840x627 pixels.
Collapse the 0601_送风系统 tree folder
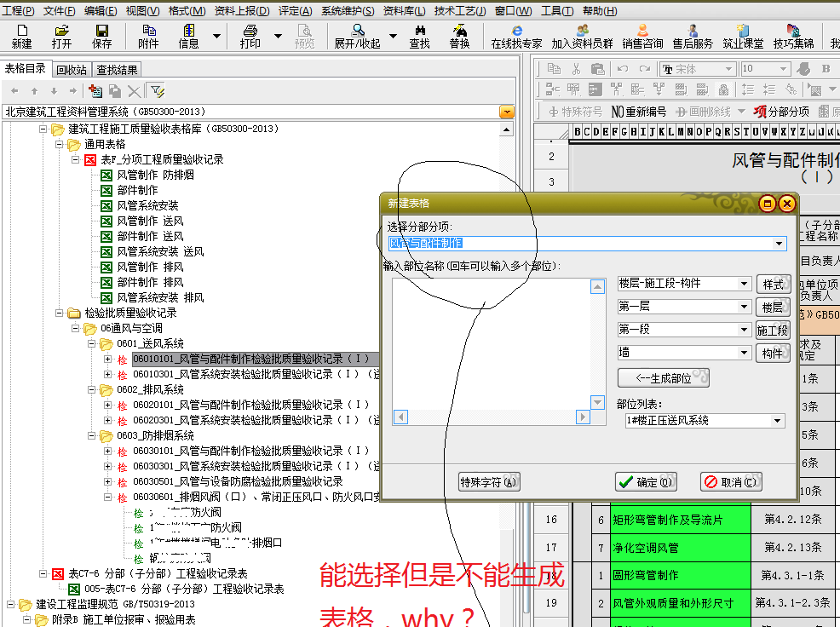point(91,344)
